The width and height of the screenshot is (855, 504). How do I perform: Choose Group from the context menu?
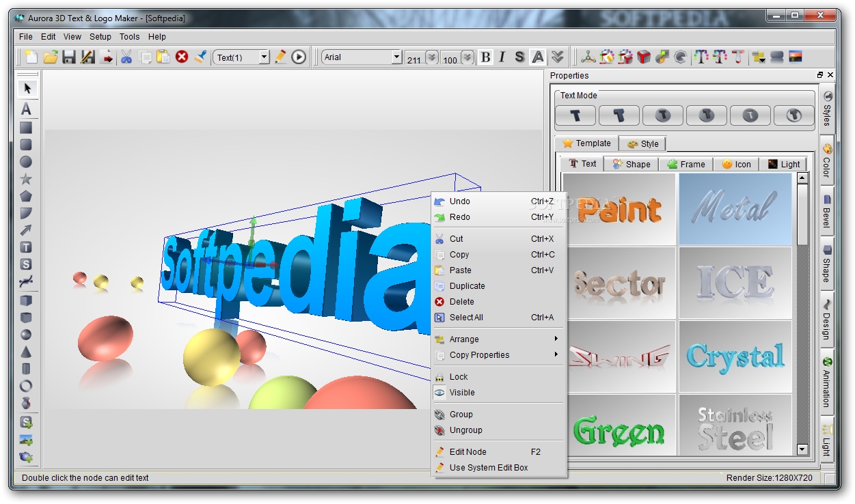499,415
